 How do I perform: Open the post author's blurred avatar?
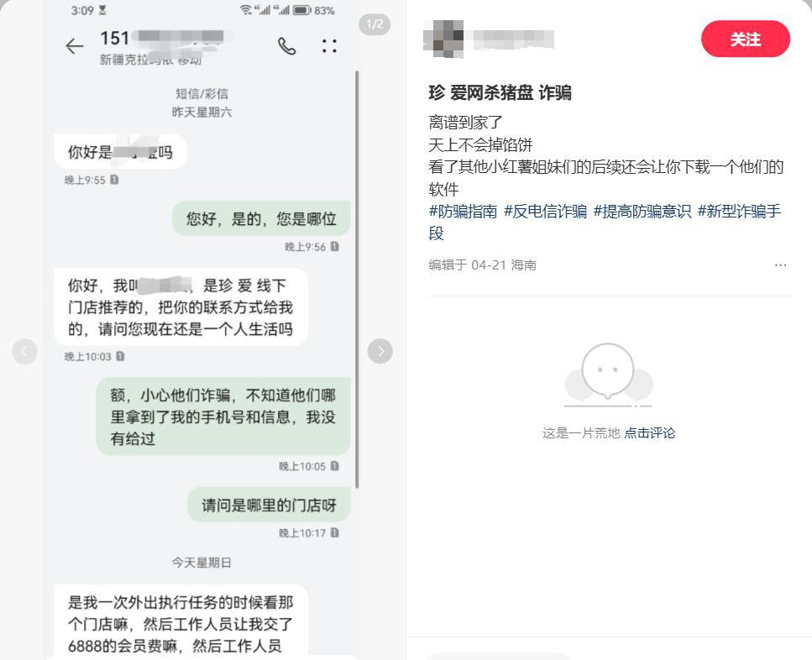click(x=443, y=39)
